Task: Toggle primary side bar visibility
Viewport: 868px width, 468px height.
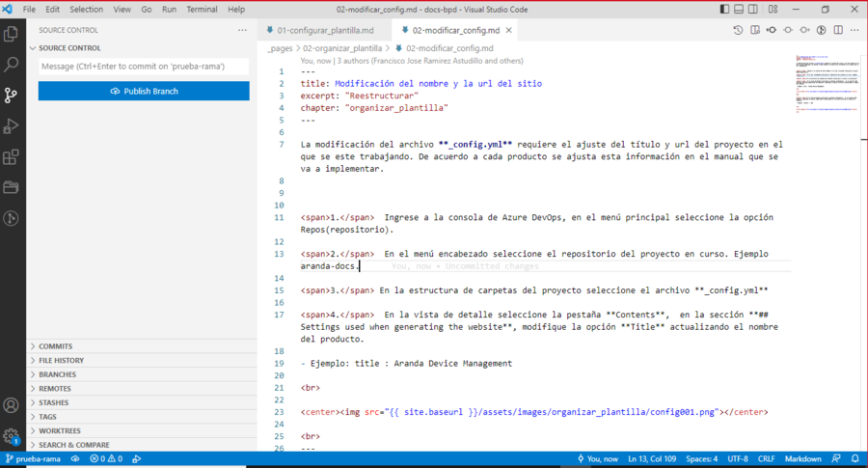Action: tap(725, 10)
